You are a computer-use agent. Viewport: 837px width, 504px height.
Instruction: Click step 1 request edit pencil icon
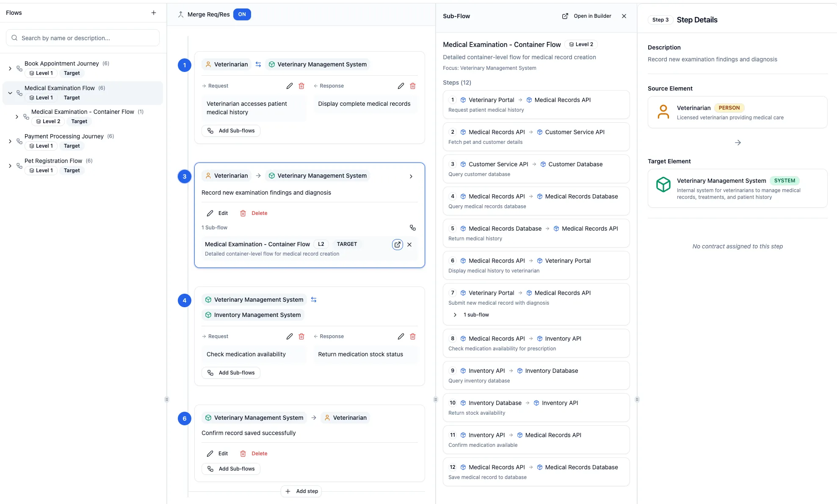click(290, 86)
